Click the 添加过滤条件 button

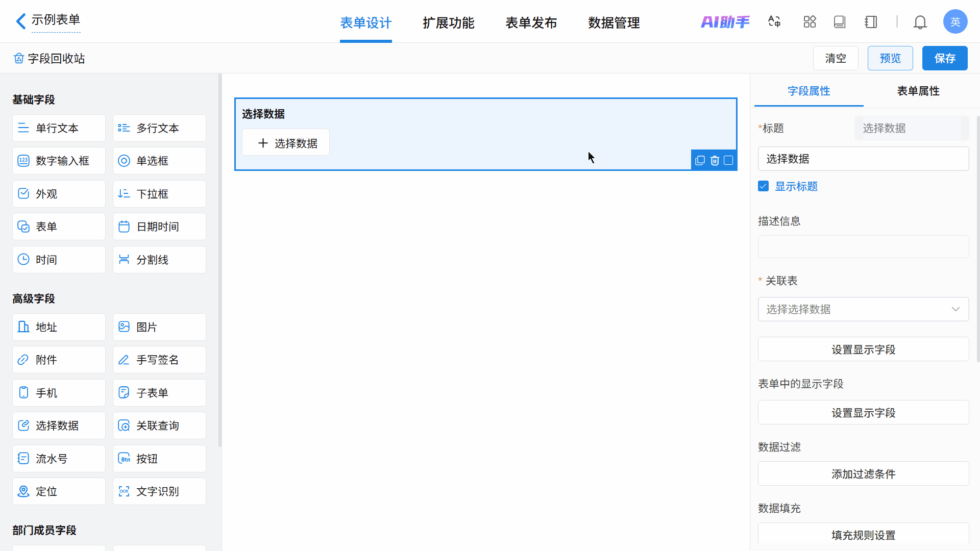click(863, 474)
